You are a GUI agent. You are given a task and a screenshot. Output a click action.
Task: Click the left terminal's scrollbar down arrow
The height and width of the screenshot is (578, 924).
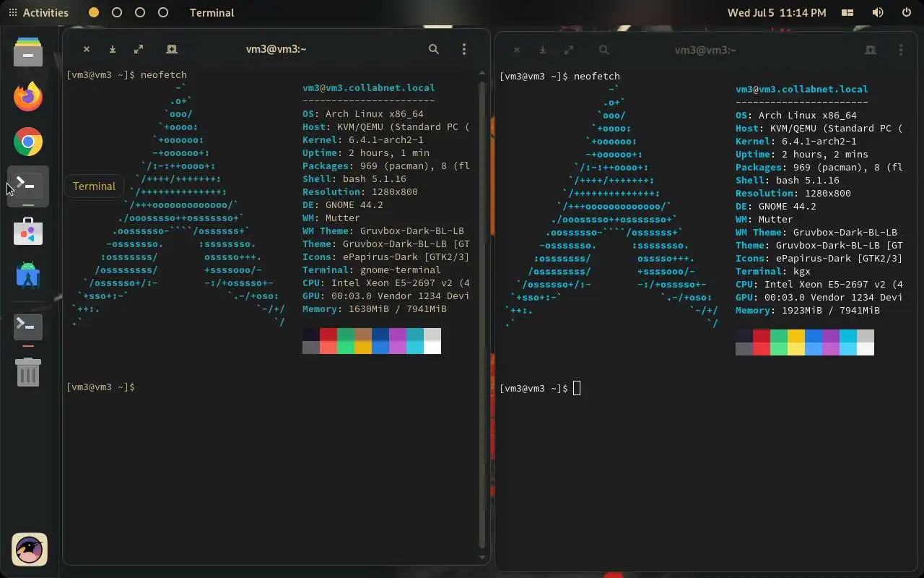482,557
